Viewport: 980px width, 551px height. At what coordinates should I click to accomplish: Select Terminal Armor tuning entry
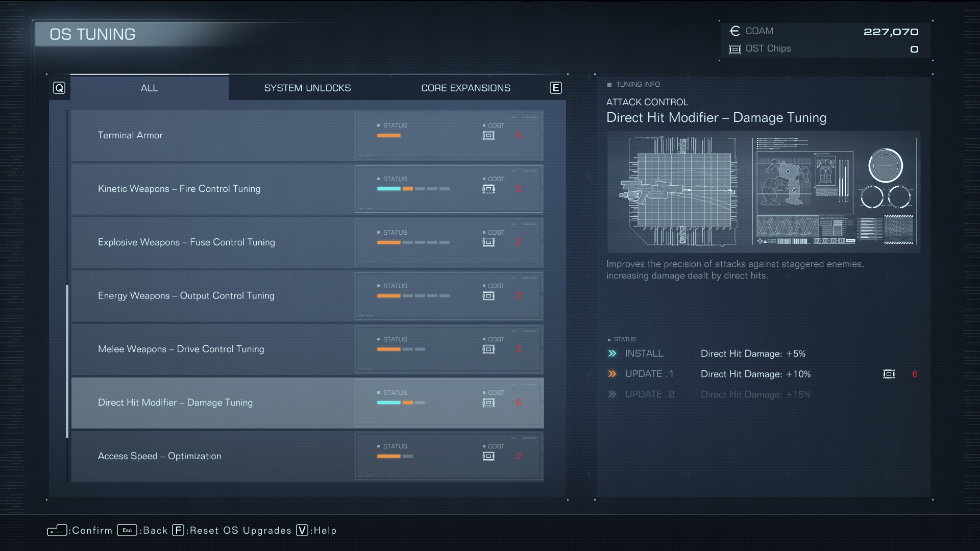[307, 135]
